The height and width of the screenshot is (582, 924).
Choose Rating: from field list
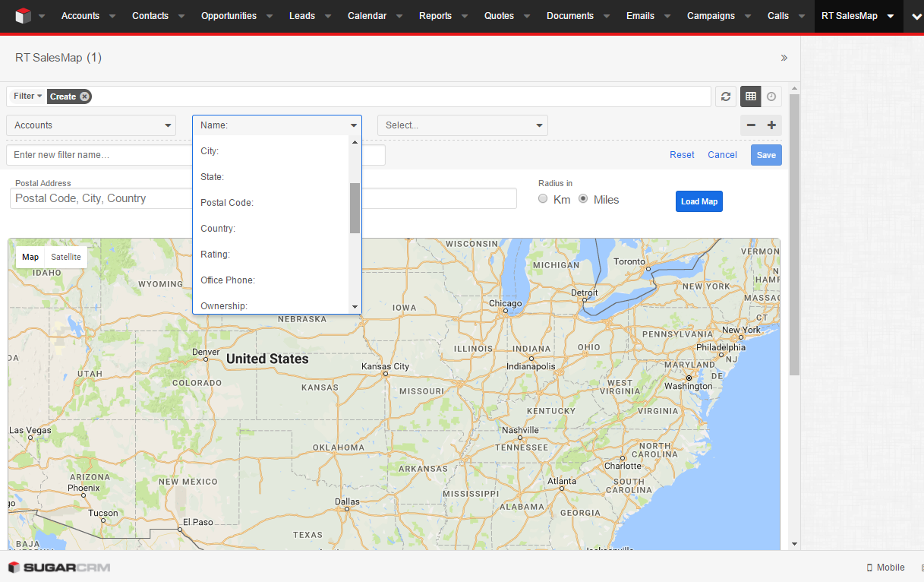point(271,255)
